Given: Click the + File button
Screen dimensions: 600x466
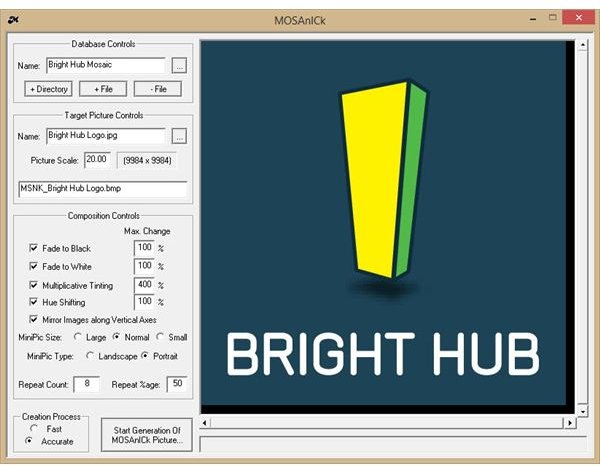Looking at the screenshot, I should [x=103, y=89].
